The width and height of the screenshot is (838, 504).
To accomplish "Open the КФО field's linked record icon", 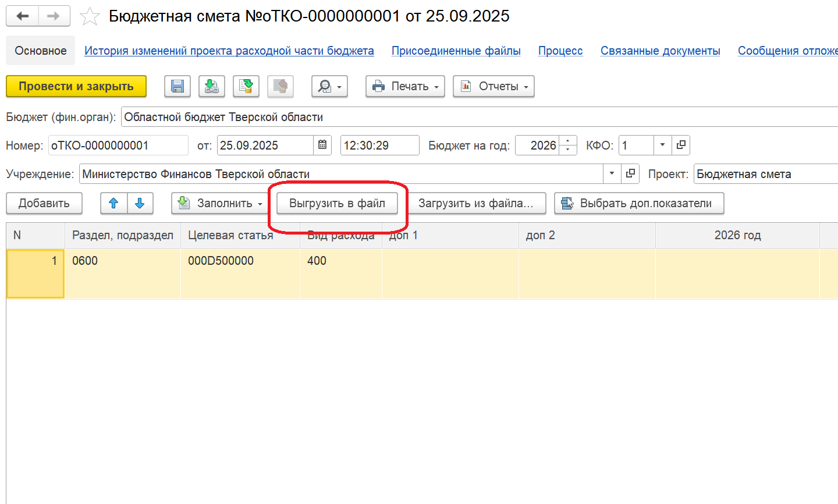I will pyautogui.click(x=681, y=145).
